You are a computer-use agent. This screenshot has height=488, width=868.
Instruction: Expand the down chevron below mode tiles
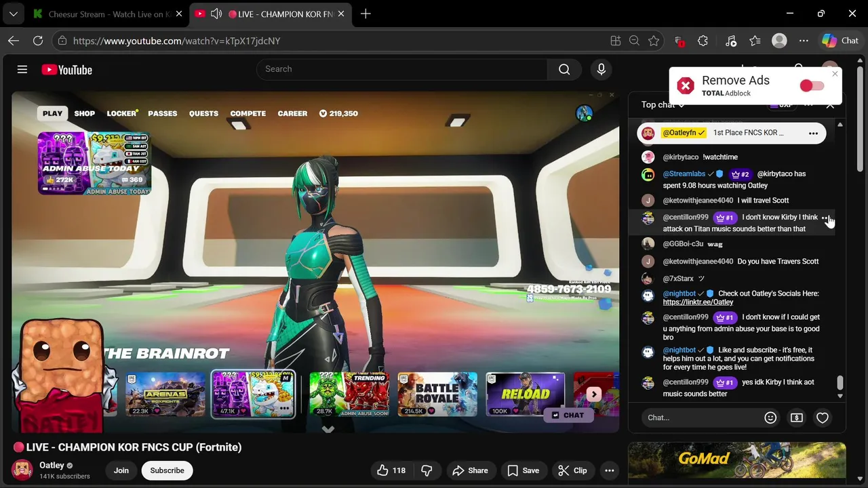point(328,429)
